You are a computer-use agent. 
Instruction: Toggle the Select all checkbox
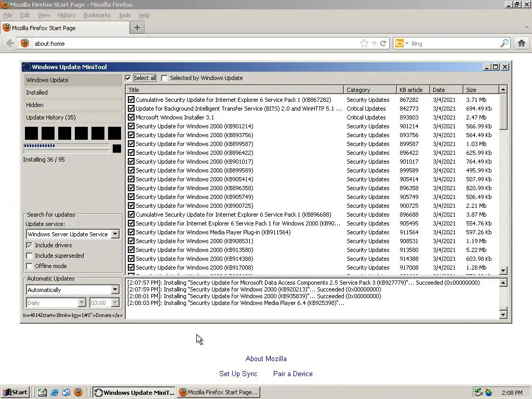128,78
